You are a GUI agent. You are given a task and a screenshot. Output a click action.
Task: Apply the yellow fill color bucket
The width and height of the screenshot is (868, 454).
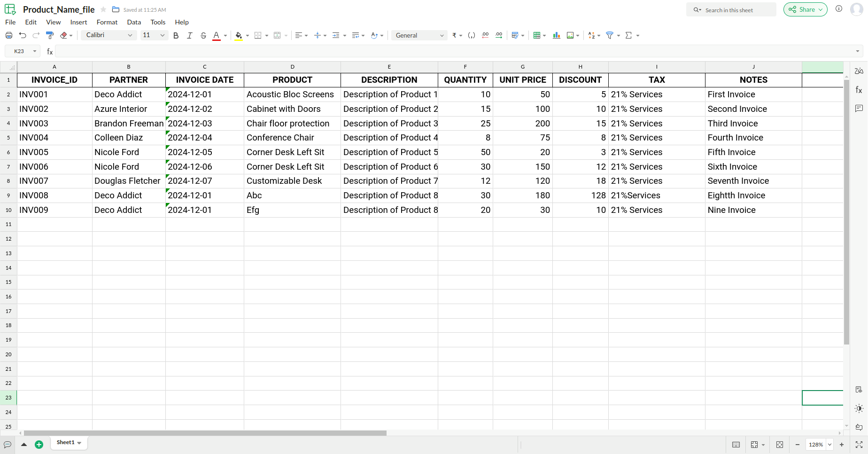[x=239, y=36]
